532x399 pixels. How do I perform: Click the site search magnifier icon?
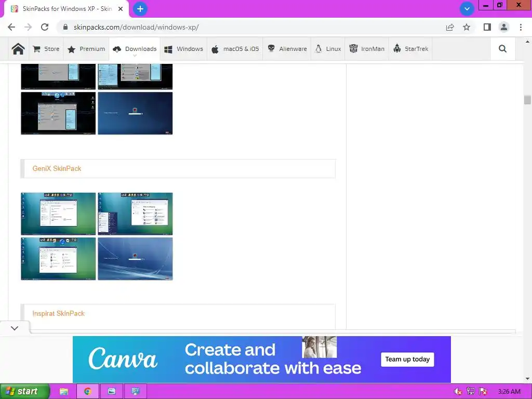(502, 49)
